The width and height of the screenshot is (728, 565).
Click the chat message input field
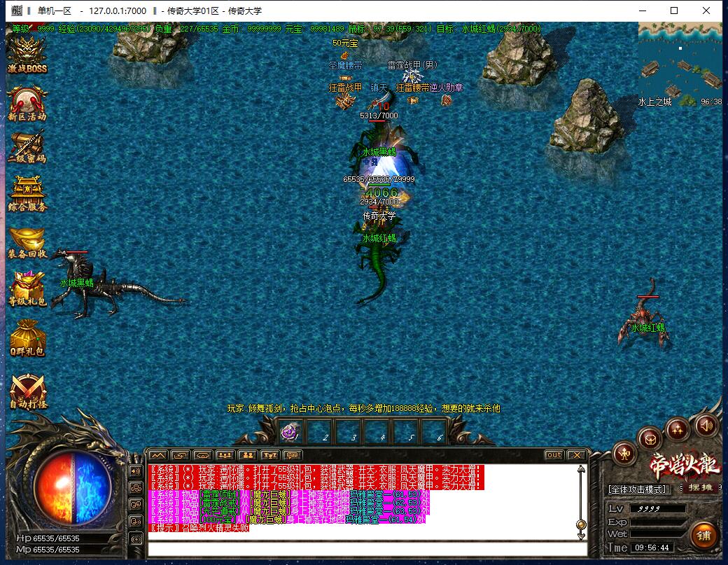pyautogui.click(x=364, y=548)
